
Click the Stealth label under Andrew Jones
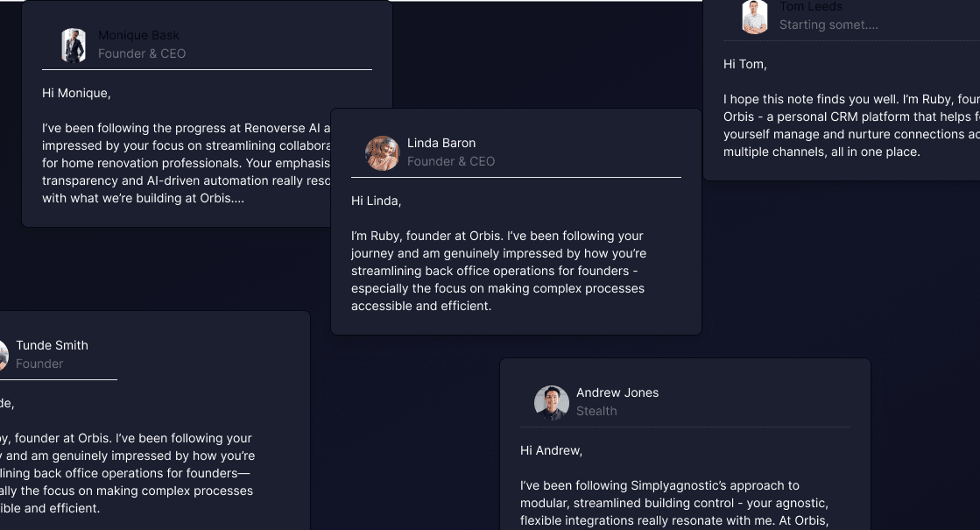[x=596, y=411]
